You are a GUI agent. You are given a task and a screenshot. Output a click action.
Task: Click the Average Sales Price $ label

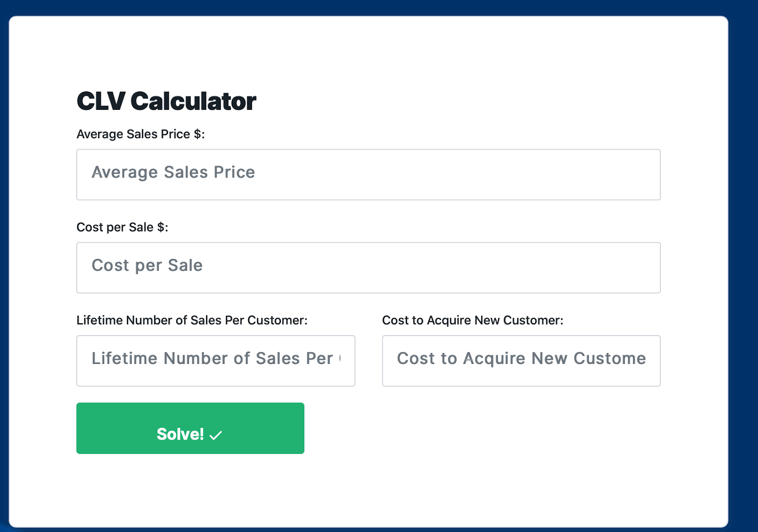point(140,134)
